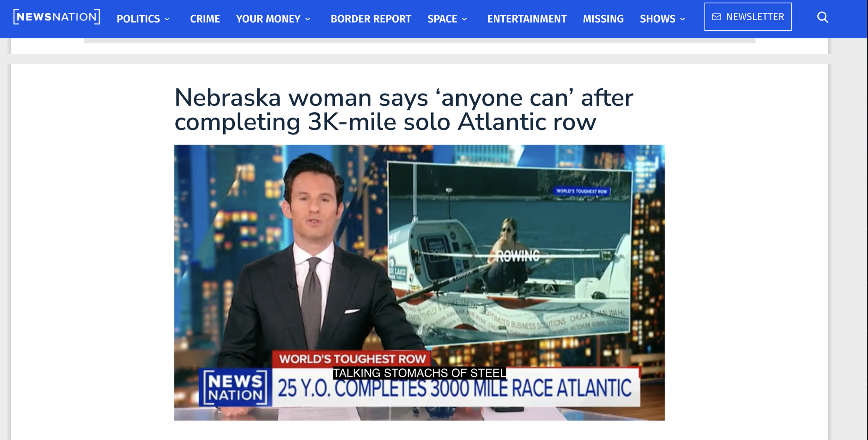Image resolution: width=868 pixels, height=440 pixels.
Task: Click the Space nav label
Action: (x=442, y=19)
